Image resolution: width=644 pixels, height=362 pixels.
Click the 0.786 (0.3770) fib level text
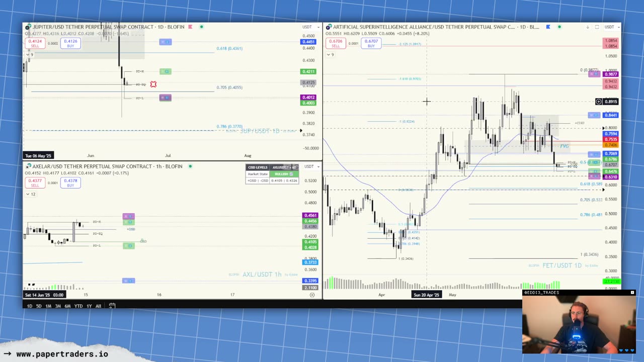tap(229, 127)
